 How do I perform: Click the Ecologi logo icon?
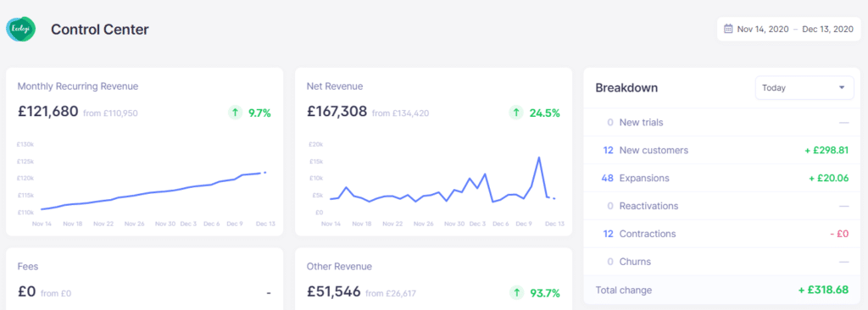click(x=21, y=30)
